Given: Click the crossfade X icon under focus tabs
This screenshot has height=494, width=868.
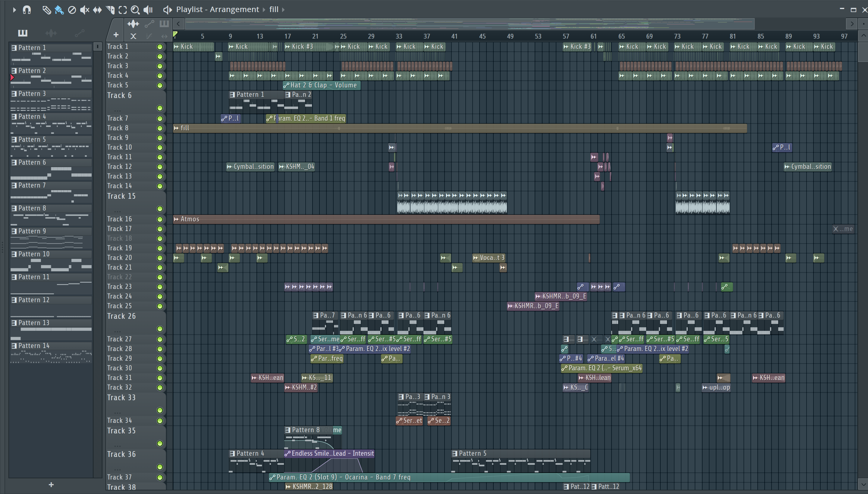Looking at the screenshot, I should click(133, 36).
